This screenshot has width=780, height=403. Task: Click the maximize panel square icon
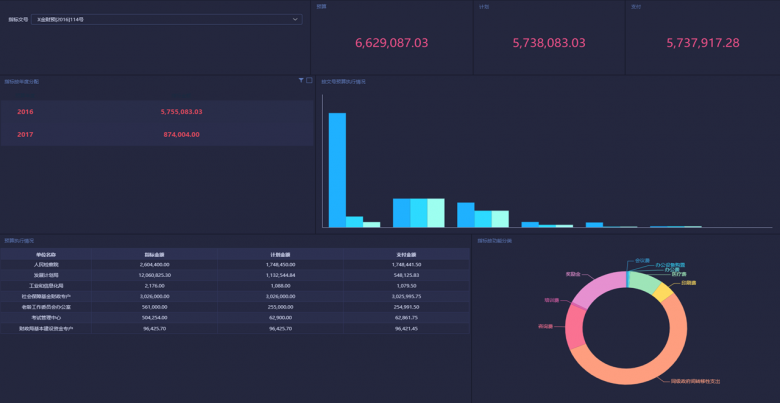pyautogui.click(x=309, y=80)
